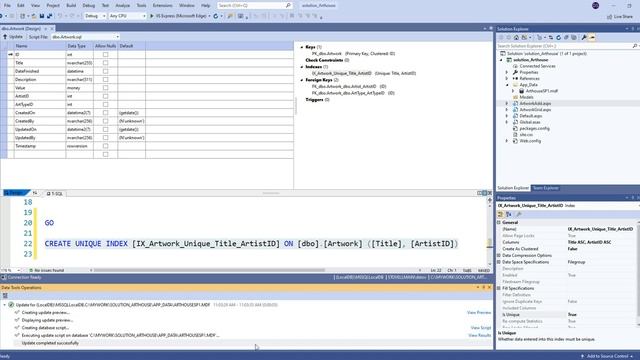Click the user account avatar
This screenshot has width=640, height=360.
[596, 6]
